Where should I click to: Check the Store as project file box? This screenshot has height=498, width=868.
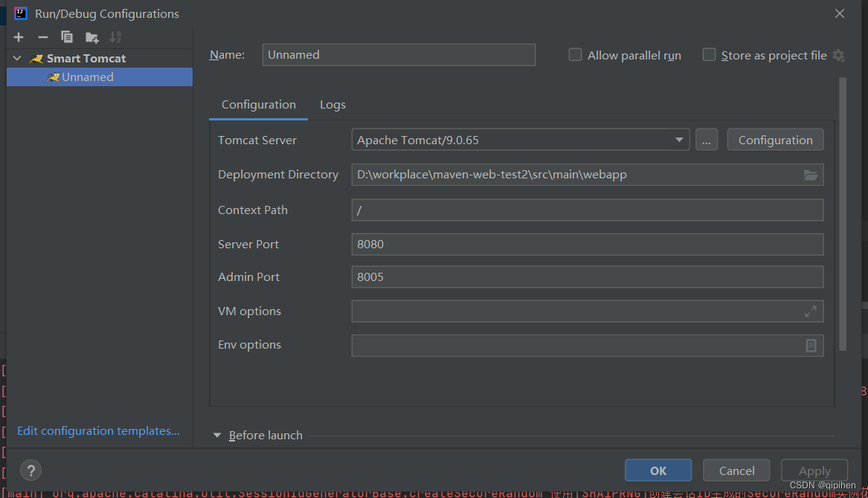click(x=709, y=55)
